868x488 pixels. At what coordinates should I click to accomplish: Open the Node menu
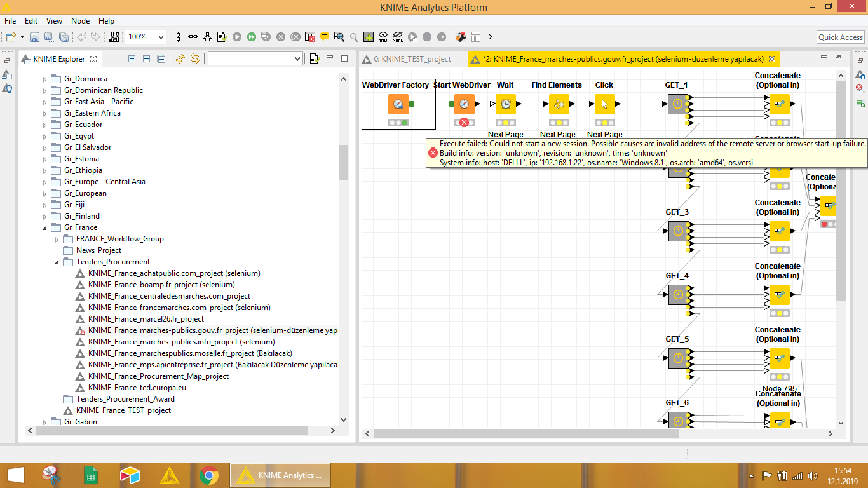tap(80, 21)
